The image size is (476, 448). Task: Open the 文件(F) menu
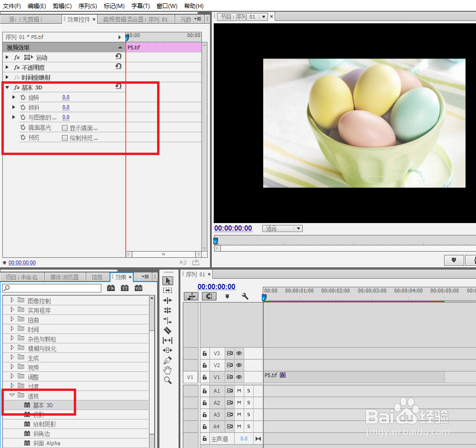tap(12, 6)
